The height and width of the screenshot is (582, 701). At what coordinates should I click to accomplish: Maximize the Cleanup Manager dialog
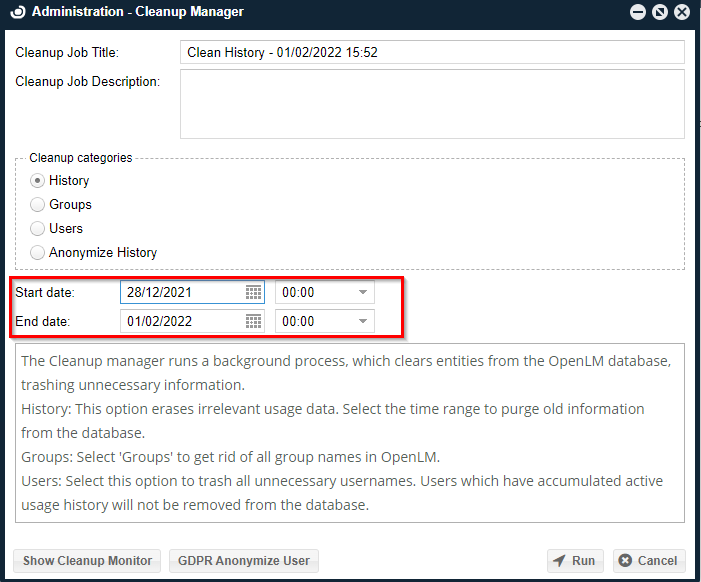659,12
